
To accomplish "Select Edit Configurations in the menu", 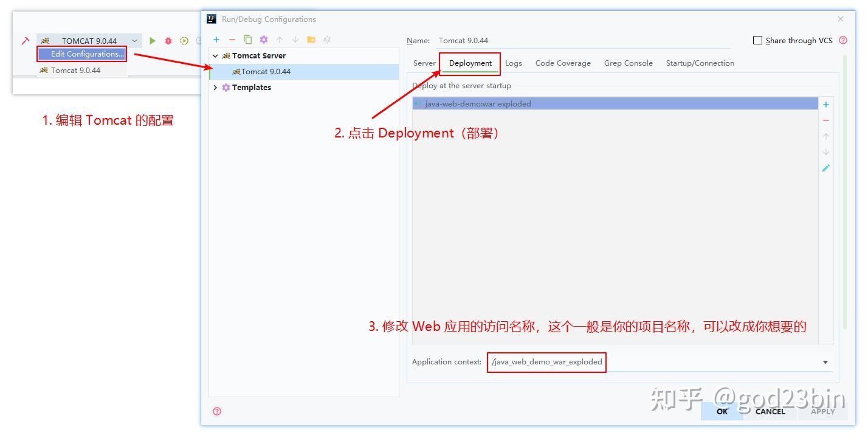I will 81,54.
